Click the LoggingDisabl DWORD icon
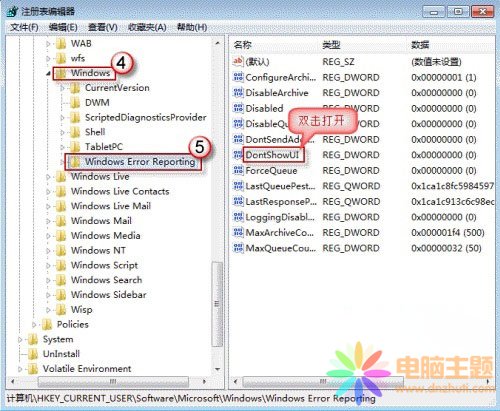This screenshot has height=411, width=500. point(238,217)
